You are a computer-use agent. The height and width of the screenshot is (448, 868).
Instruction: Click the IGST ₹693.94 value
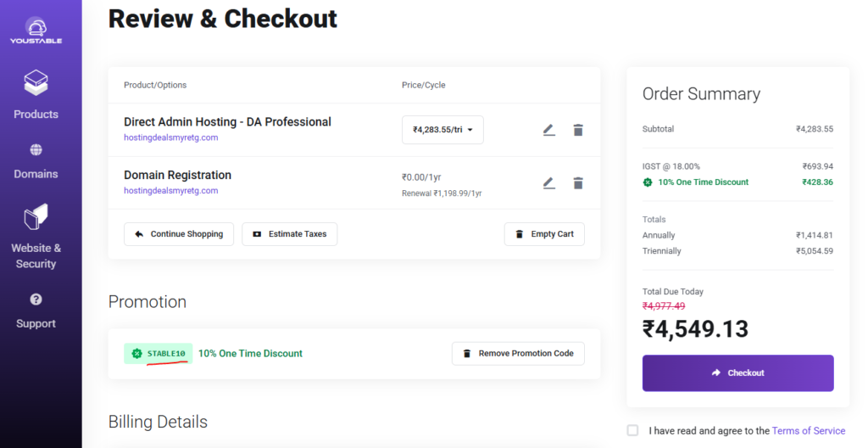point(818,166)
